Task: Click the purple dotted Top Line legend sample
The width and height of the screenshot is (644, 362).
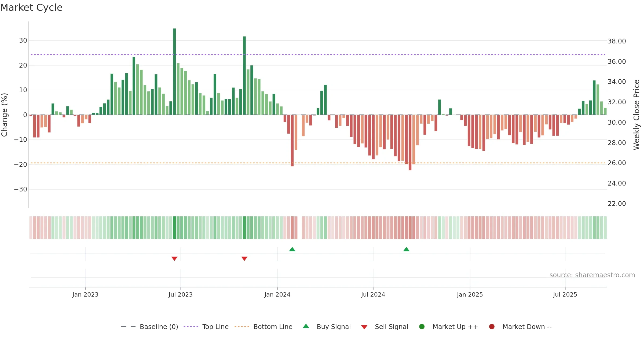Action: click(191, 327)
